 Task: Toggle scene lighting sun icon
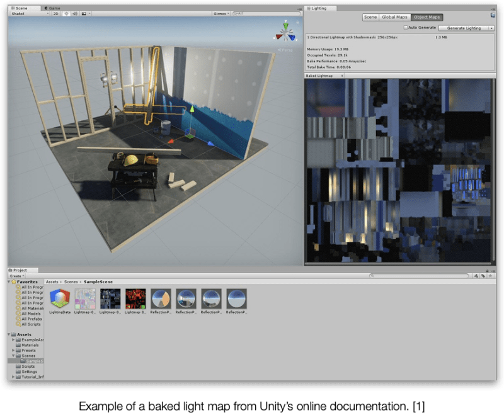pyautogui.click(x=66, y=14)
